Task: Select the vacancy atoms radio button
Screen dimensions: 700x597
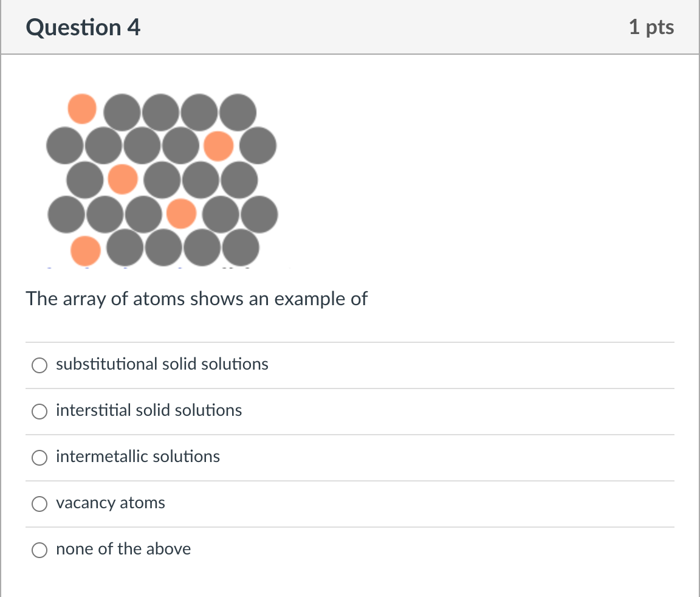Action: [39, 504]
